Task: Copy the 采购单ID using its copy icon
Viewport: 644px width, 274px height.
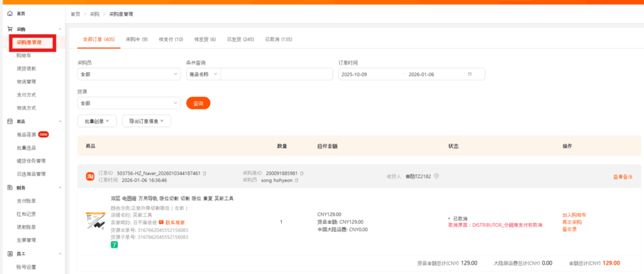Action: tap(302, 173)
